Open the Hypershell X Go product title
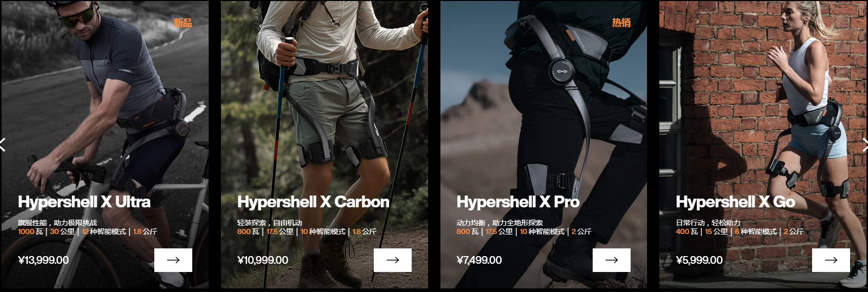The width and height of the screenshot is (868, 292). pos(735,202)
